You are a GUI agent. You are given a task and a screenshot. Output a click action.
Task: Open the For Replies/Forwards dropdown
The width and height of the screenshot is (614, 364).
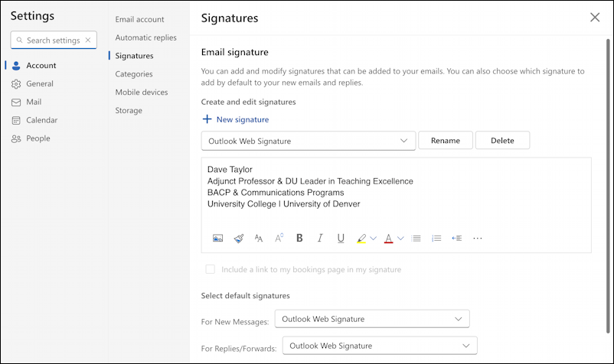click(380, 346)
